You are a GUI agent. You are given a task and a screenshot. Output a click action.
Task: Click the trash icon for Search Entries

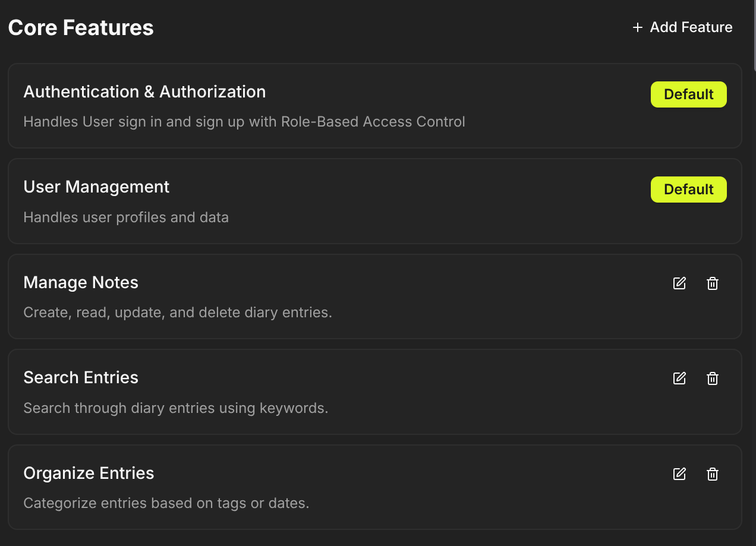point(713,378)
